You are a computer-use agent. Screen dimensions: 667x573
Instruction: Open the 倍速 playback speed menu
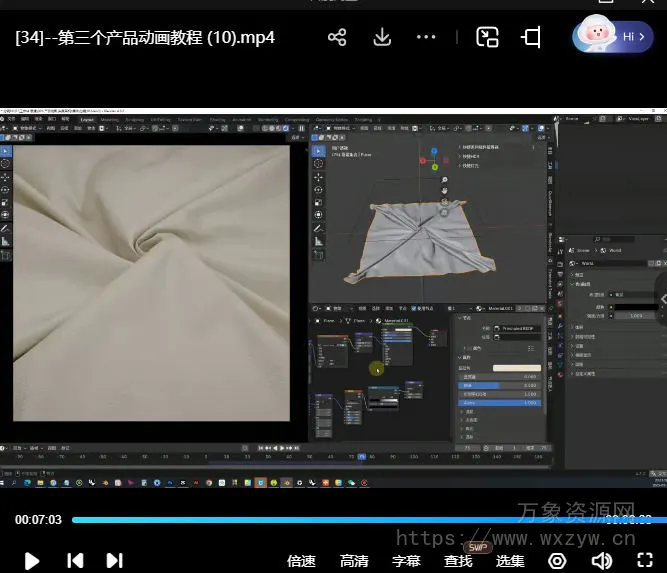click(301, 561)
